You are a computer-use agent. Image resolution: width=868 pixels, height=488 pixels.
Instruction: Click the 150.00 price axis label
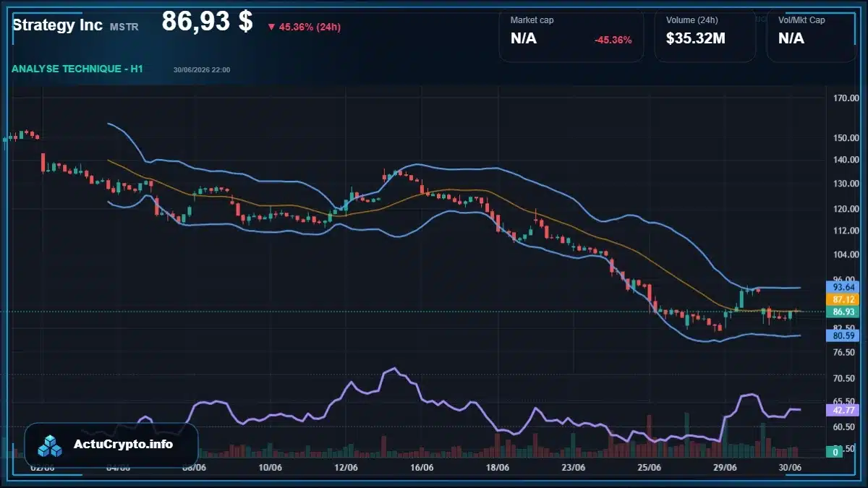[845, 137]
